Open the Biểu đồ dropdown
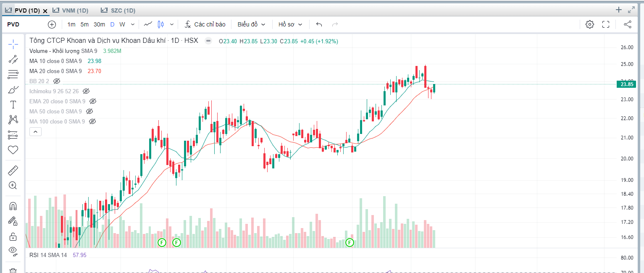The width and height of the screenshot is (644, 273). pos(251,24)
